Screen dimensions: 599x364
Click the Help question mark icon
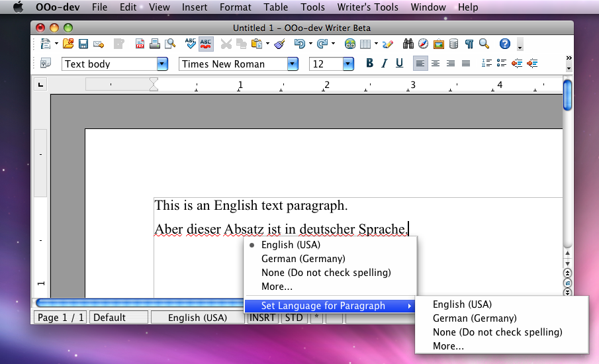pyautogui.click(x=504, y=44)
